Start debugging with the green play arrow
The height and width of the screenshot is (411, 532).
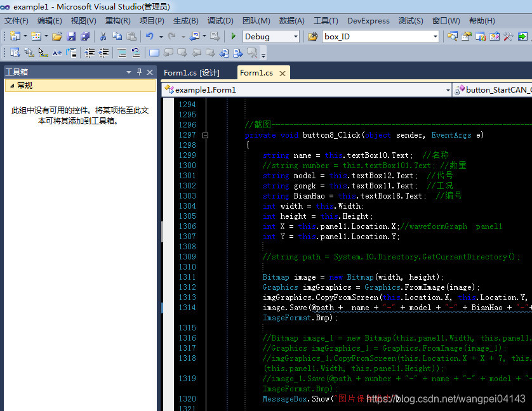tap(233, 36)
